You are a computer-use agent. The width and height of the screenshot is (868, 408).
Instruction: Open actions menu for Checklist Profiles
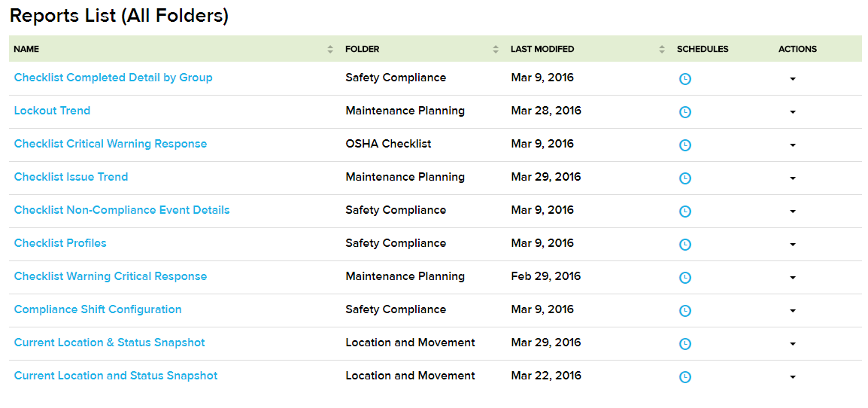793,245
